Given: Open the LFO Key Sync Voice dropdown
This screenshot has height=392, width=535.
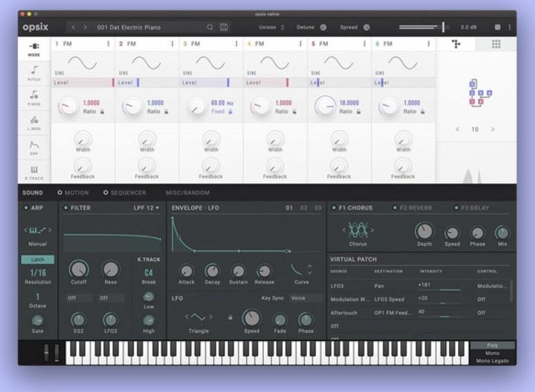Looking at the screenshot, I should coord(306,298).
